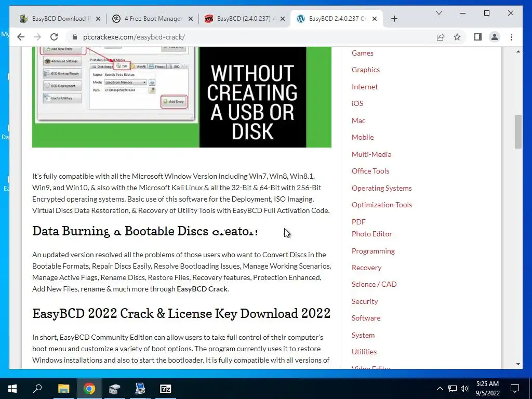Open the Office Tools category link
Image resolution: width=532 pixels, height=399 pixels.
370,170
